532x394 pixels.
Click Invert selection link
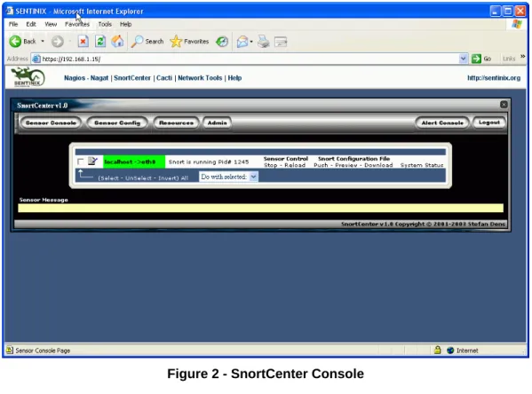coord(168,178)
